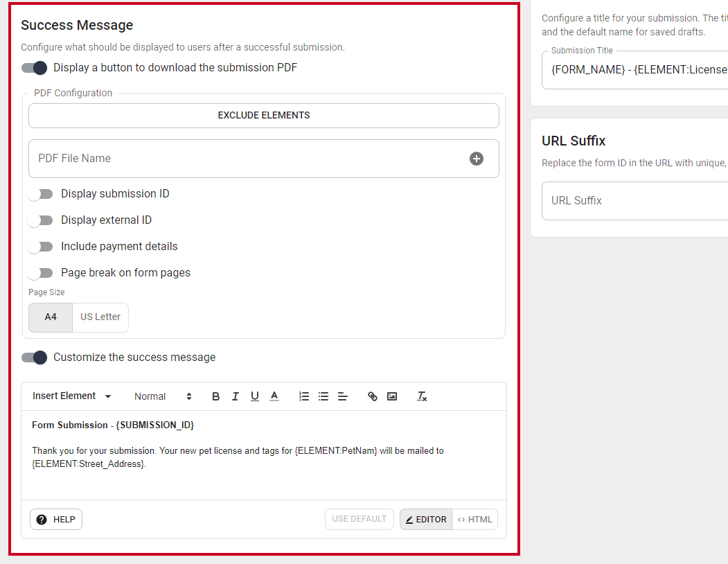Select A4 page size
The height and width of the screenshot is (564, 728).
click(51, 317)
